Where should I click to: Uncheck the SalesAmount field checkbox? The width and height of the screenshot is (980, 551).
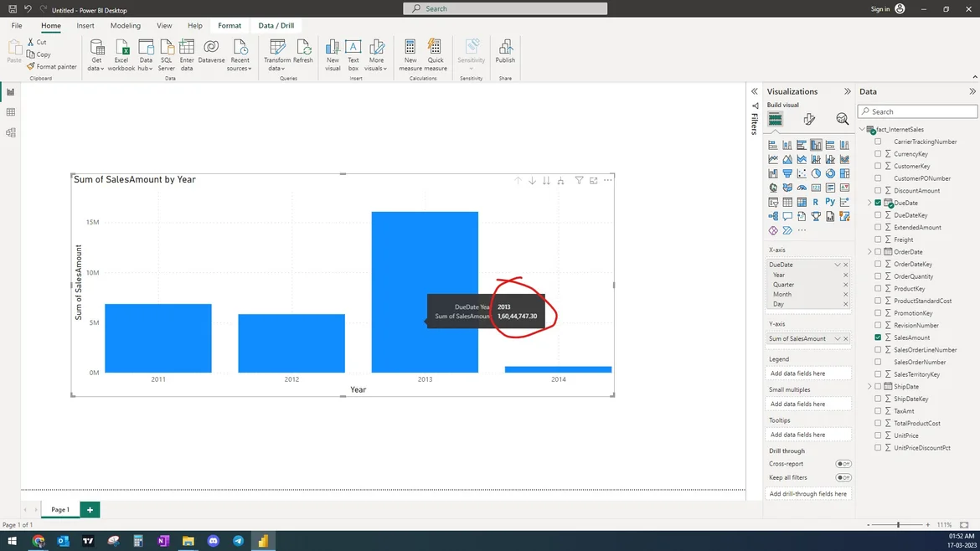(878, 337)
